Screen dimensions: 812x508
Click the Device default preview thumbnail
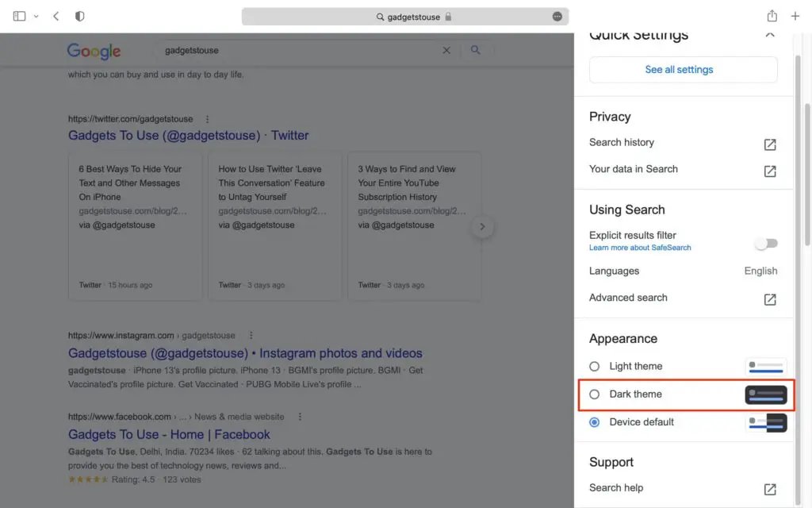coord(766,423)
